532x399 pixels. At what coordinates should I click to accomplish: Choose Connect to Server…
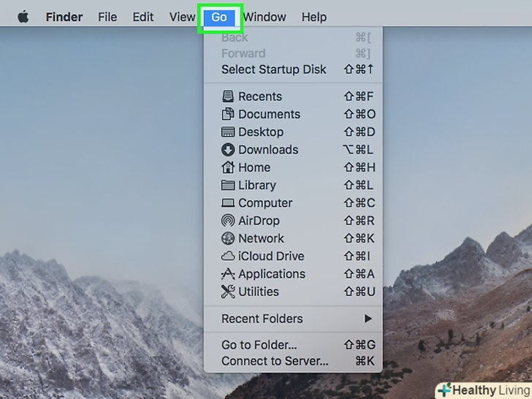[293, 361]
